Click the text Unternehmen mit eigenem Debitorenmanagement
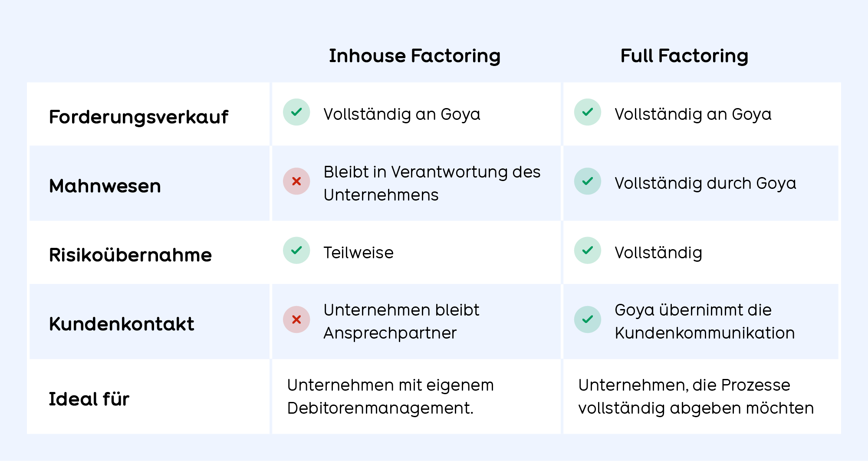The width and height of the screenshot is (868, 461). [x=390, y=396]
